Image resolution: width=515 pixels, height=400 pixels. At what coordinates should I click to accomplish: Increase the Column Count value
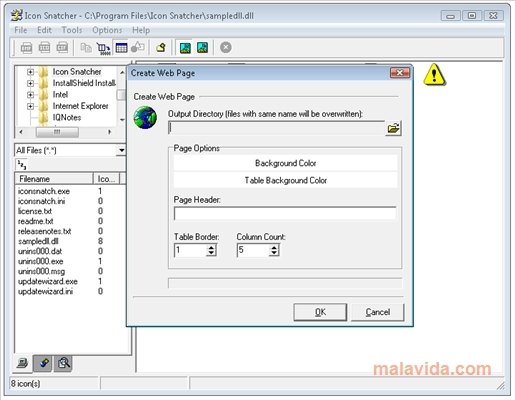click(x=274, y=248)
